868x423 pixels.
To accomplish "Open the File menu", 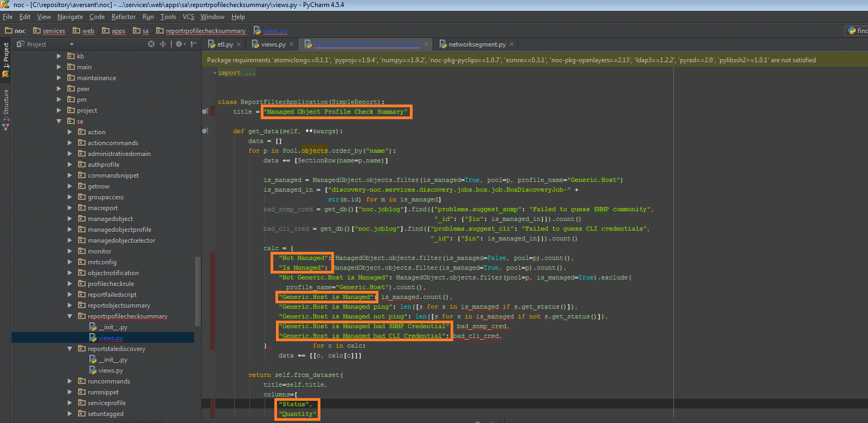I will 8,17.
